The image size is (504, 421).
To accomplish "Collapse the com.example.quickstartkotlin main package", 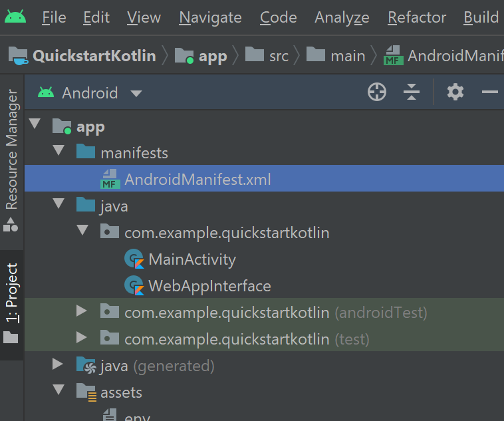I will pos(82,230).
